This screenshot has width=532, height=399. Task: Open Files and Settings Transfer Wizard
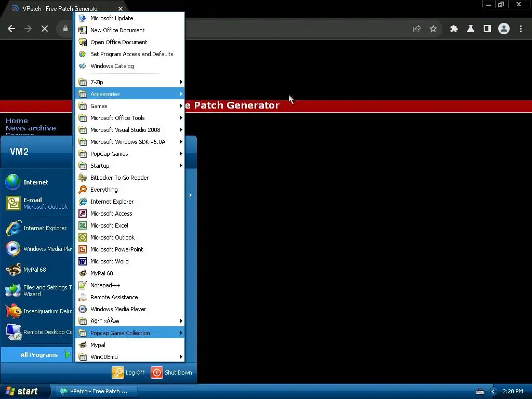click(38, 291)
